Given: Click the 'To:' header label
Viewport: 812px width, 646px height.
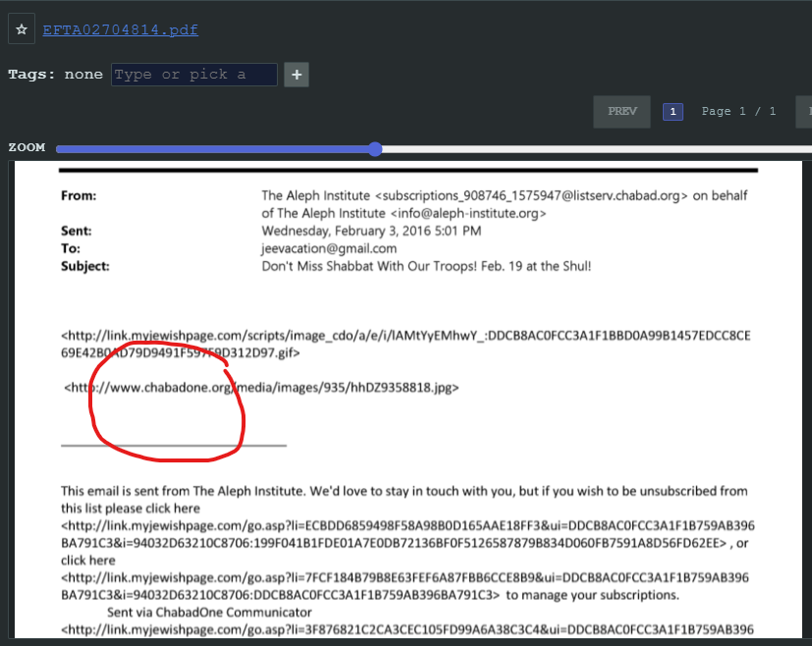Looking at the screenshot, I should [x=71, y=248].
